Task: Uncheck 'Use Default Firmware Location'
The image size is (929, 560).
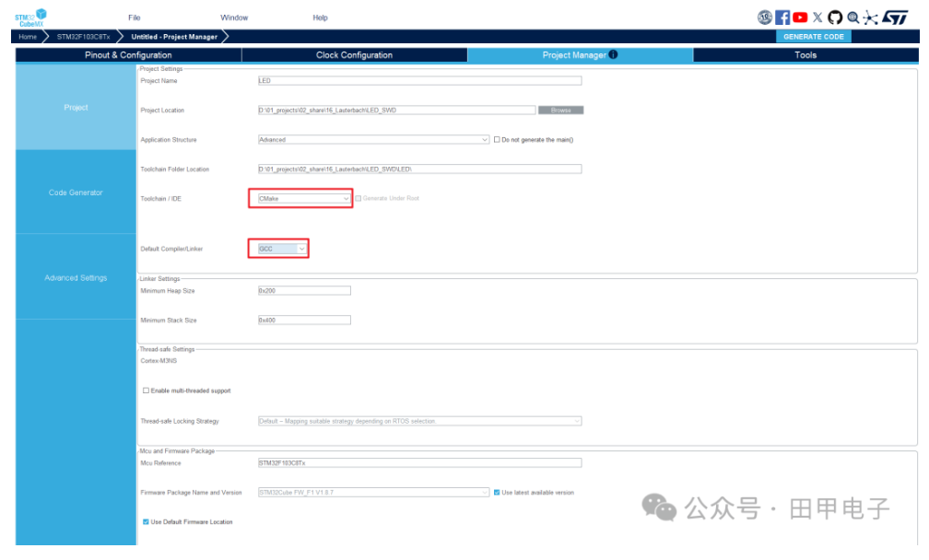Action: 146,522
